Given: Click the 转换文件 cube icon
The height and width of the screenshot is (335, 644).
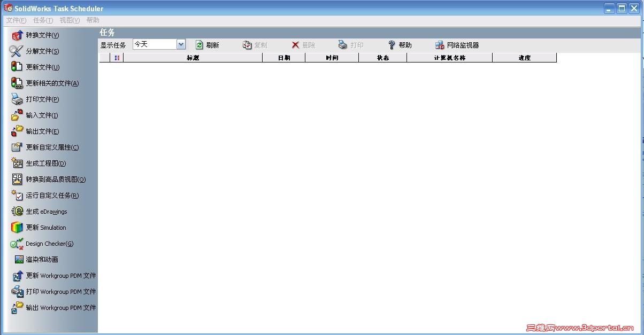Looking at the screenshot, I should tap(17, 35).
